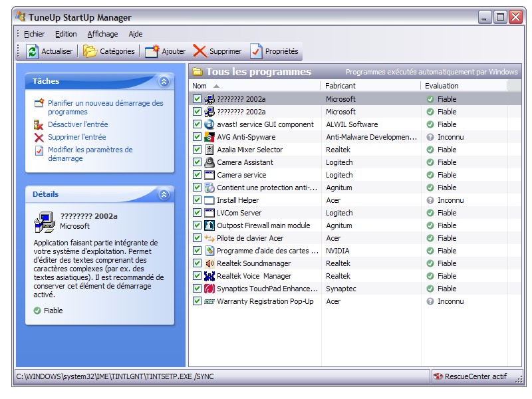Screen dimensions: 532x399
Task: Uncheck the avast! service GUI component entry
Action: pos(197,124)
